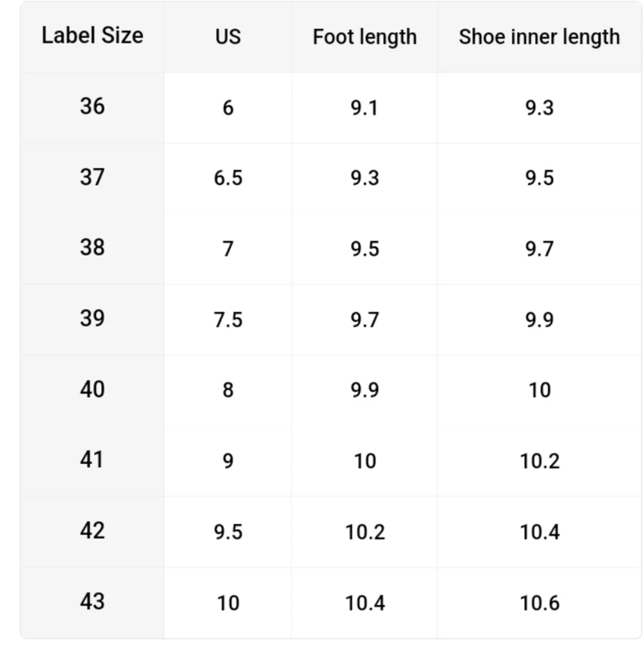This screenshot has height=647, width=644.
Task: Click shoe inner length 10.6 value
Action: (x=540, y=603)
